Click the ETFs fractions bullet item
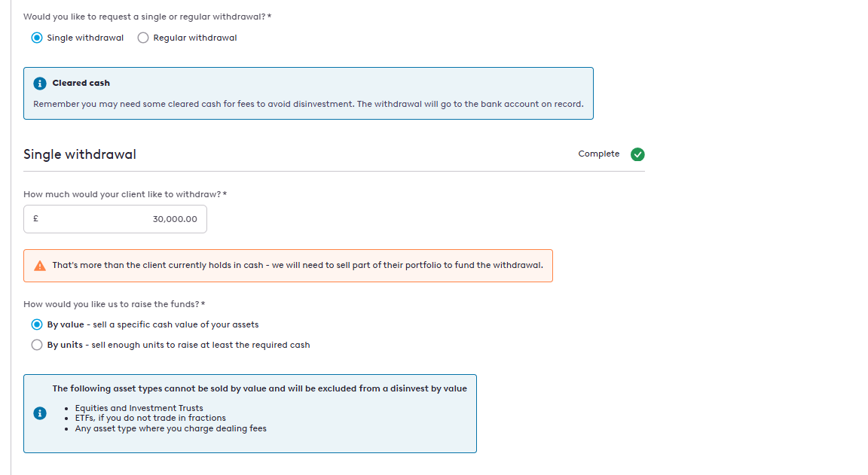 pos(150,418)
